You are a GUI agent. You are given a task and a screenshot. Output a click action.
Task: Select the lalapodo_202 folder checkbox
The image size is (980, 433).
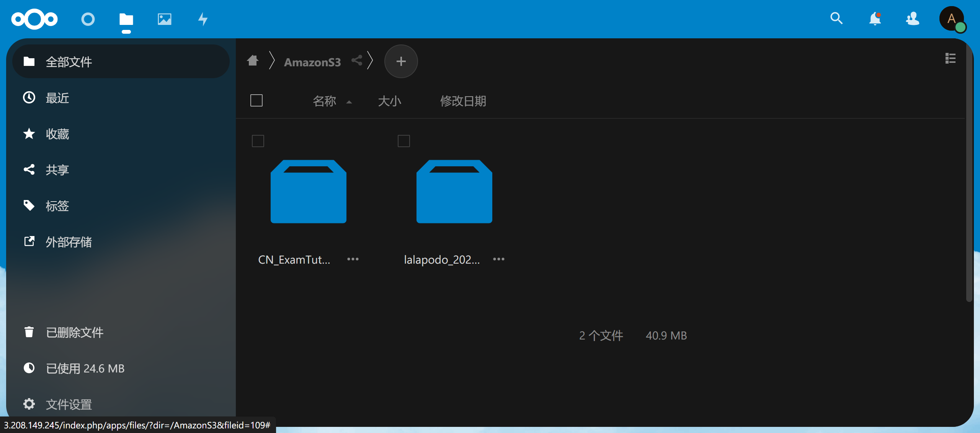[x=403, y=141]
